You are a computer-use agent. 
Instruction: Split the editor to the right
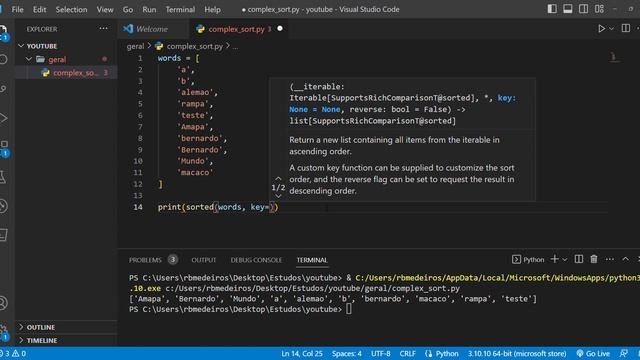click(x=625, y=28)
